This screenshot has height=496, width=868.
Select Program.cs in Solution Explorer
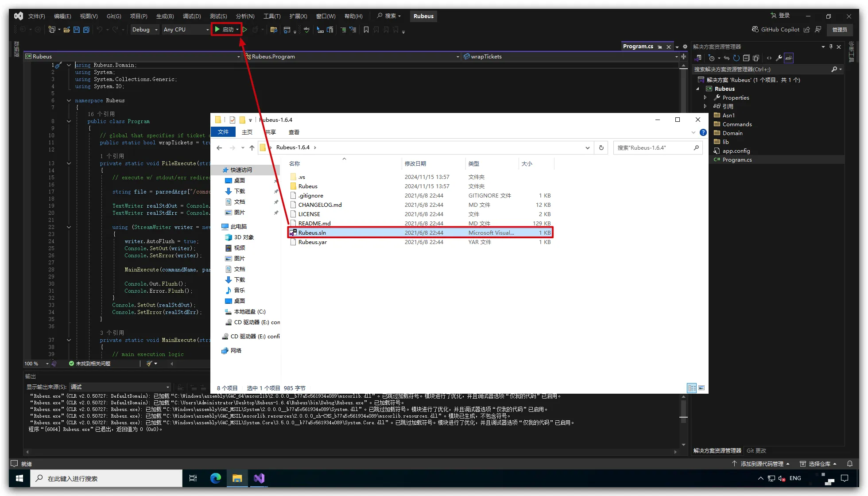click(737, 159)
